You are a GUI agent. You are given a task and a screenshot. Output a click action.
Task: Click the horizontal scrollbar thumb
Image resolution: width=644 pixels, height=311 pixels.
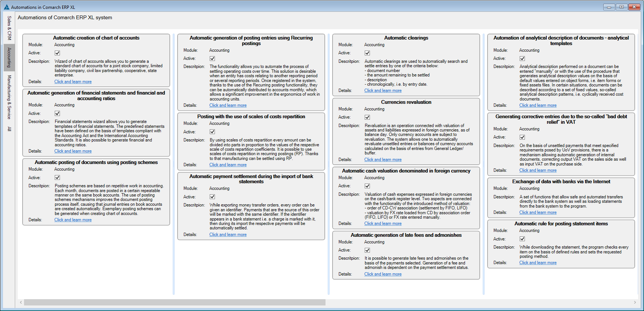point(175,302)
